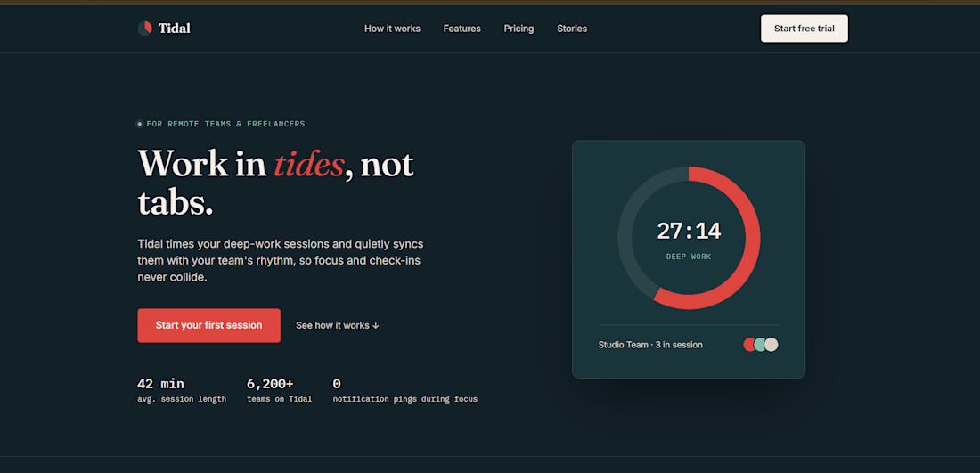Click the red word tides in headline
Screen dimensions: 980x473
(309, 164)
